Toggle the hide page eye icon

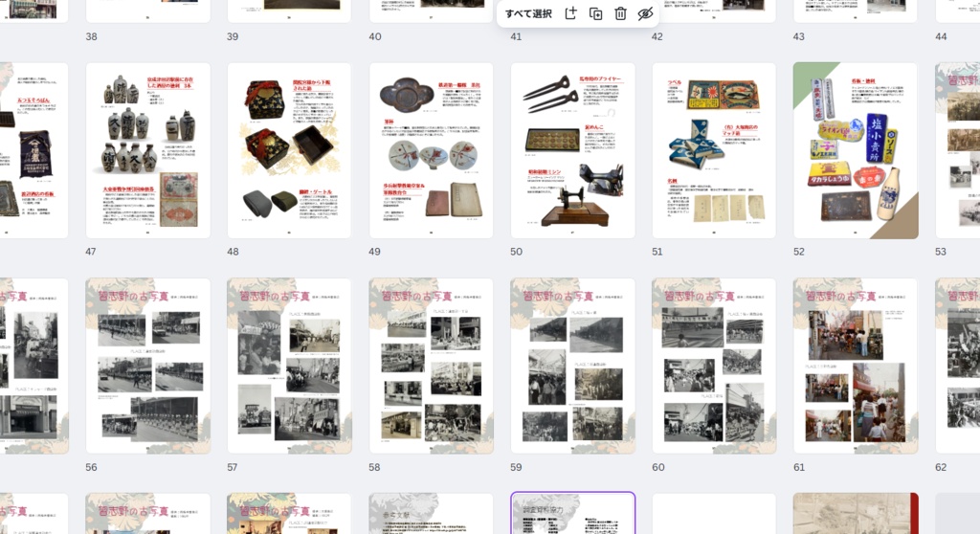tap(645, 13)
